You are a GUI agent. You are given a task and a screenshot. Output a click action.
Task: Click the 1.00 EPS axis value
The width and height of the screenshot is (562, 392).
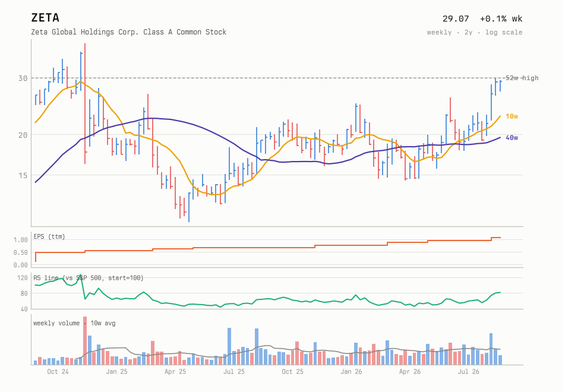pyautogui.click(x=20, y=240)
